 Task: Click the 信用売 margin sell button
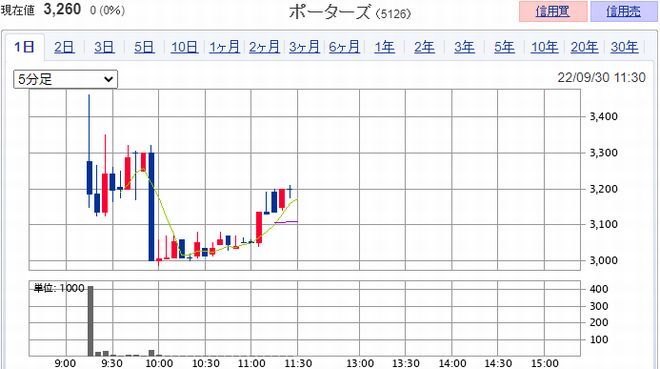tap(624, 11)
